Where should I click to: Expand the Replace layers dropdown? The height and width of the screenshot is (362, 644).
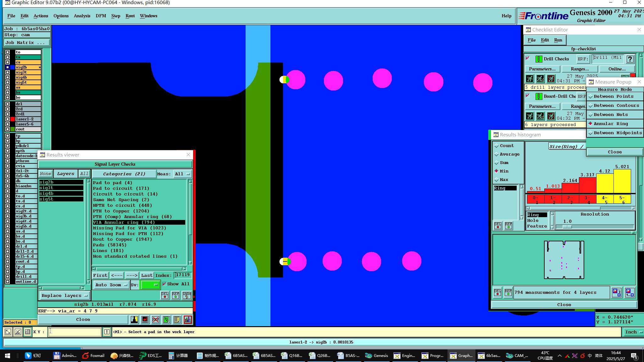64,295
